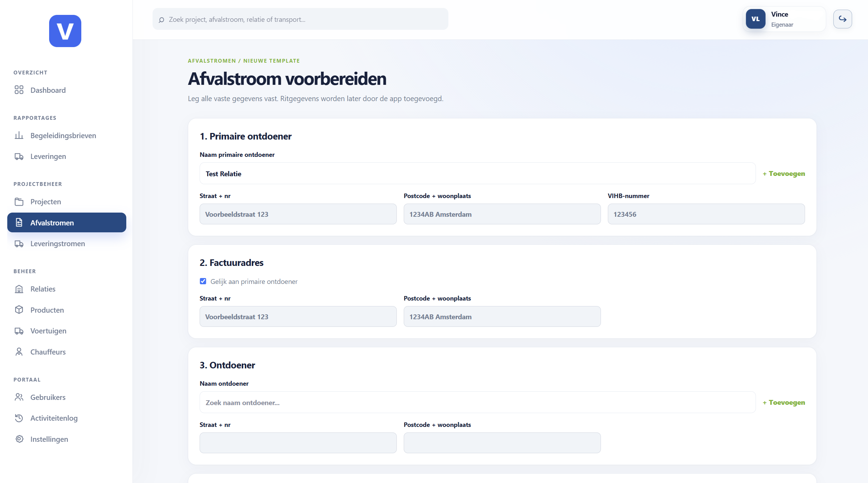Select Afvalstromen menu item
Screen dimensions: 868x483
coord(67,223)
